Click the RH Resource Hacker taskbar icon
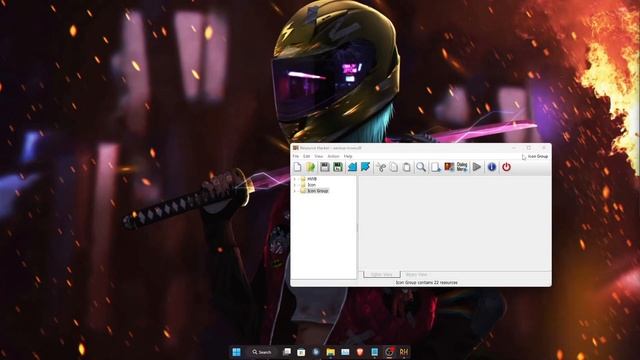This screenshot has width=640, height=360. tap(404, 352)
